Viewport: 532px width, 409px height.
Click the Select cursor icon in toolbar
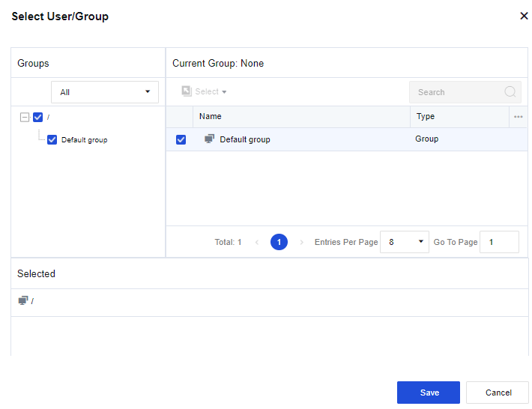click(x=187, y=91)
